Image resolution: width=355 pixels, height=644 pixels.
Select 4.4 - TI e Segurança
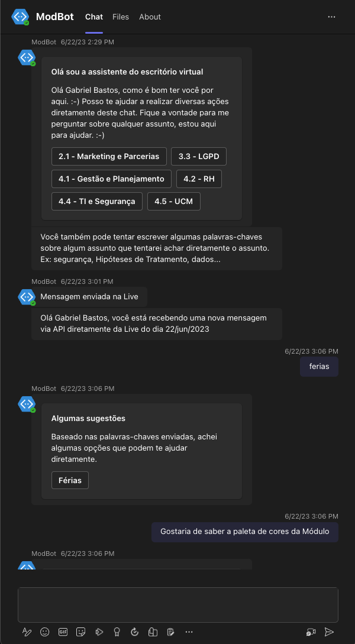click(x=97, y=201)
